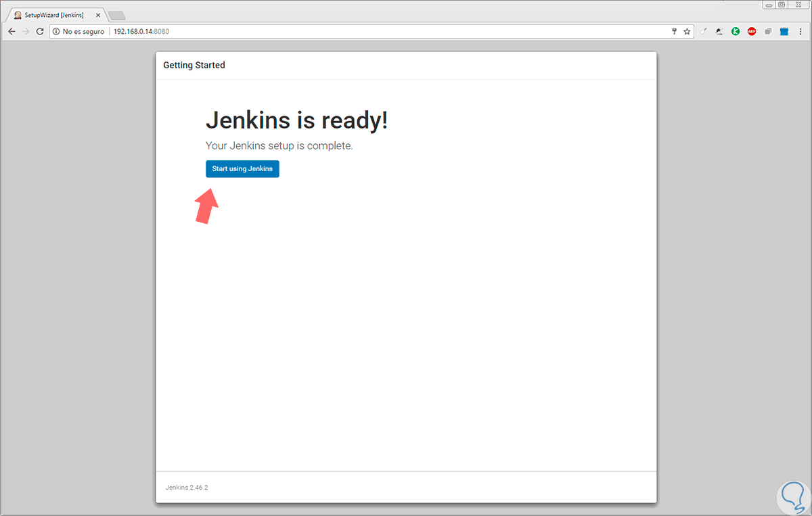This screenshot has width=812, height=516.
Task: Click the Jenkins 2.46.2 version text
Action: click(186, 487)
